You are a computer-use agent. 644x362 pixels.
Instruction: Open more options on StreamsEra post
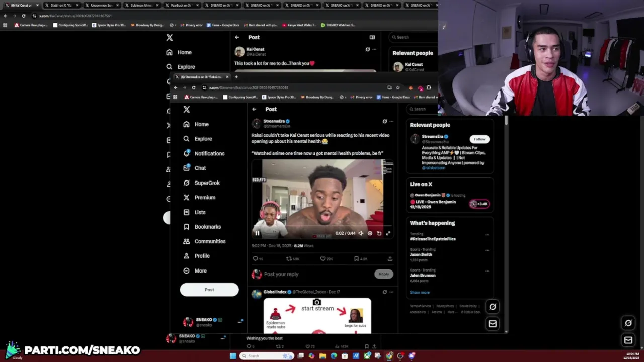391,121
